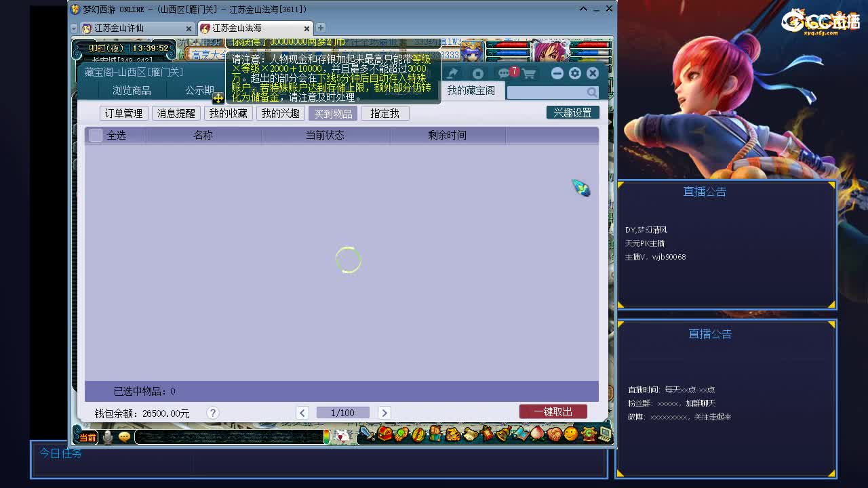Click the 名称 column header
The width and height of the screenshot is (868, 488).
pyautogui.click(x=203, y=136)
